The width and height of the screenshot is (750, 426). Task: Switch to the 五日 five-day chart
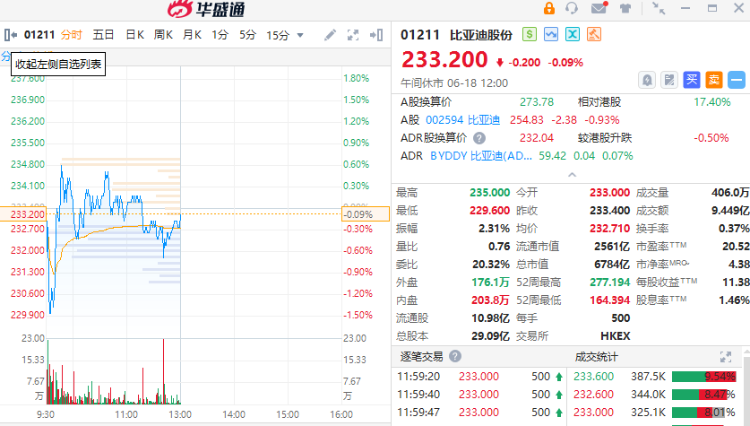(x=103, y=35)
